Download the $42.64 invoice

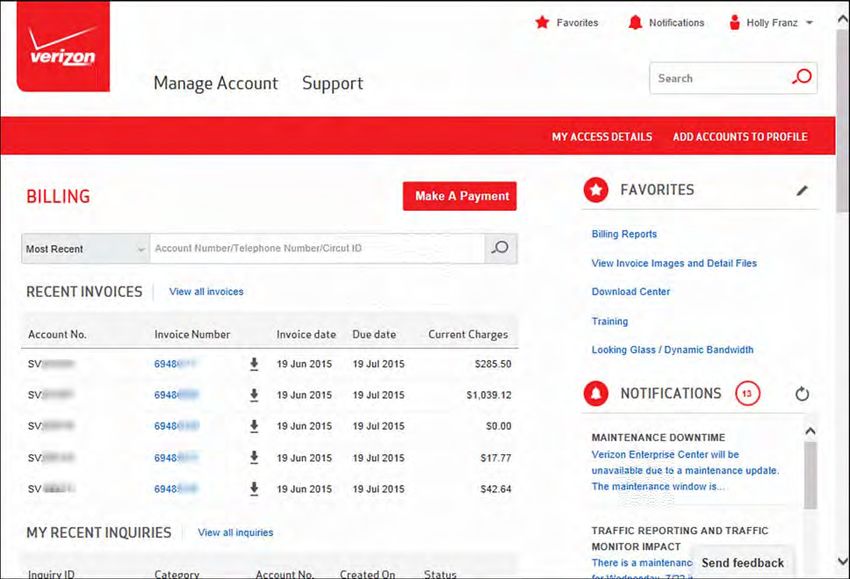(x=254, y=489)
